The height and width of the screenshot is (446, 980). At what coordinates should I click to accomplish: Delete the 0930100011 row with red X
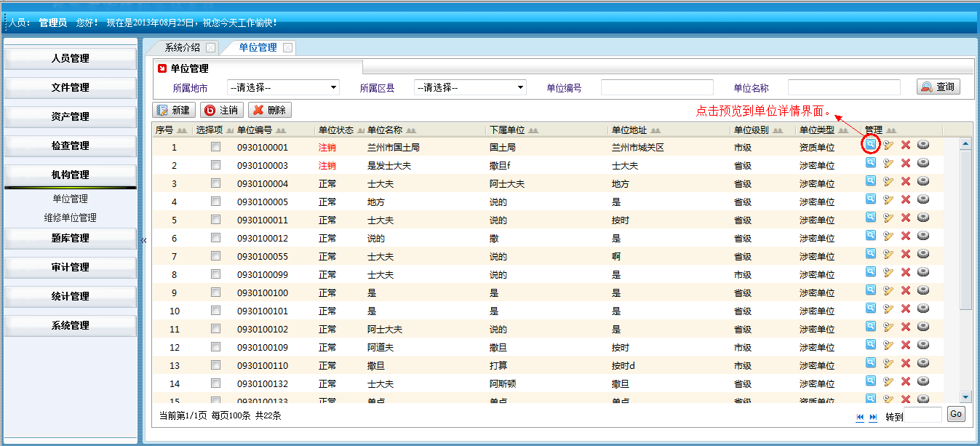pos(906,217)
